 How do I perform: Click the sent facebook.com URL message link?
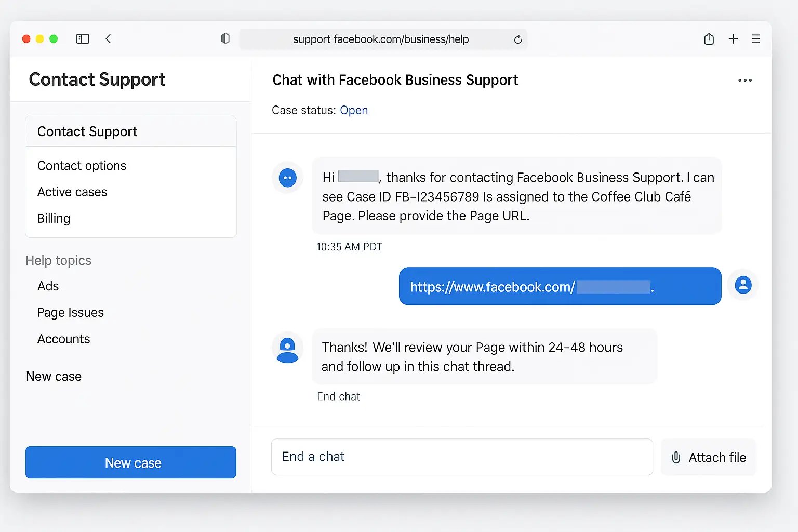[x=532, y=287]
